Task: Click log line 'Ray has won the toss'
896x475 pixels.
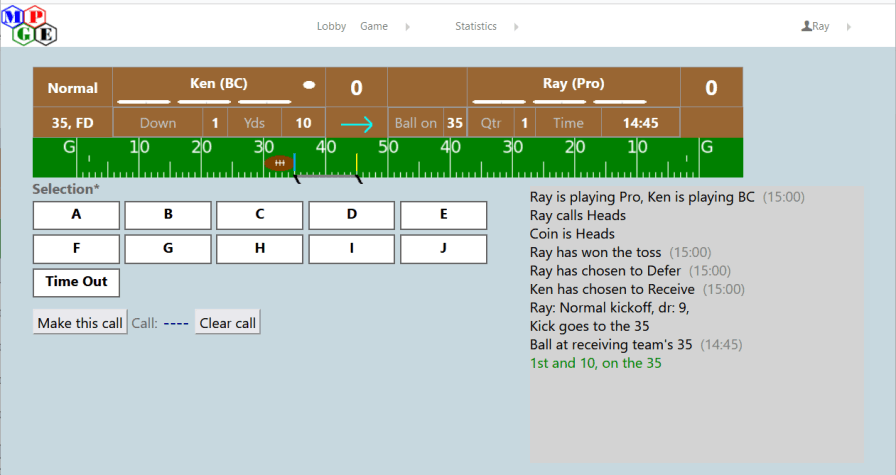Action: [595, 252]
